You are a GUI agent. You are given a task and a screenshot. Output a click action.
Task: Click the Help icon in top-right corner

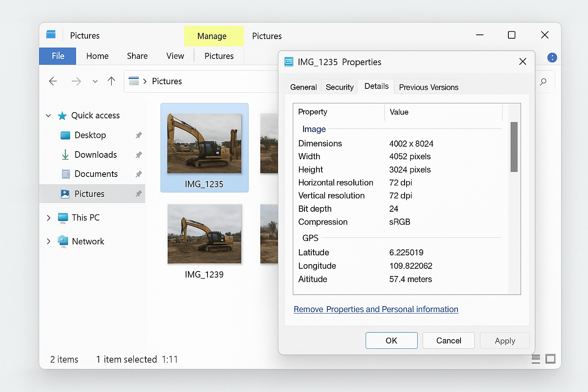click(552, 57)
